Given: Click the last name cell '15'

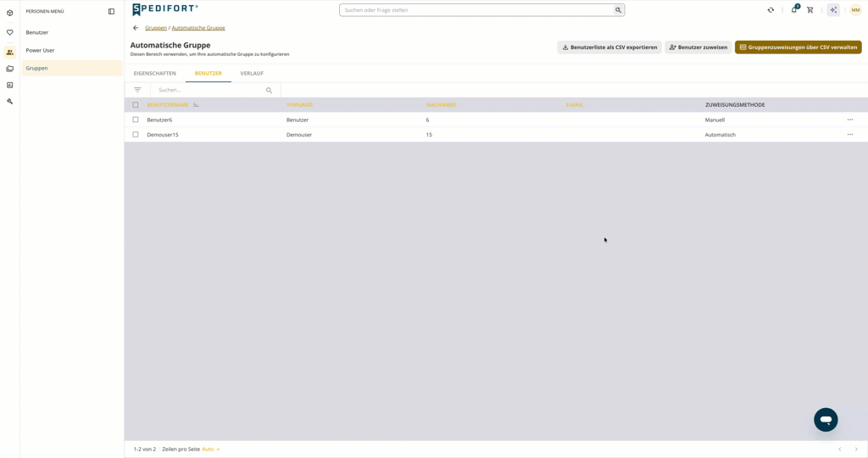Looking at the screenshot, I should pyautogui.click(x=429, y=135).
